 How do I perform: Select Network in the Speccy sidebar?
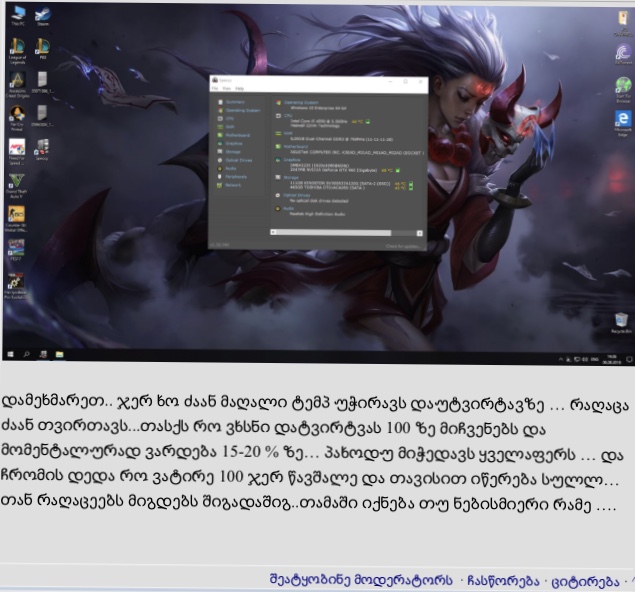[230, 185]
